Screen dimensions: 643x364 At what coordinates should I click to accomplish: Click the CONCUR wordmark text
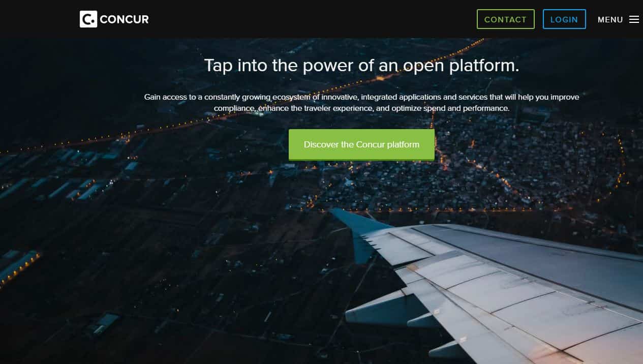pos(125,20)
